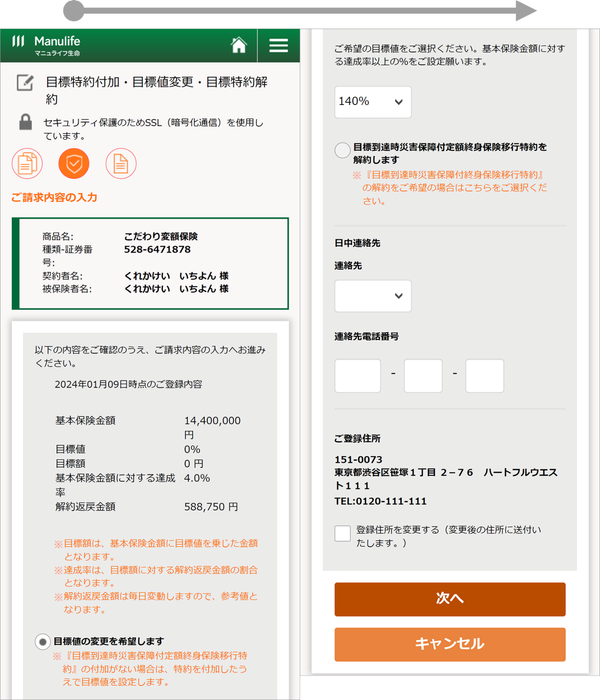
Task: Click postal code 151-0073
Action: coord(359,459)
